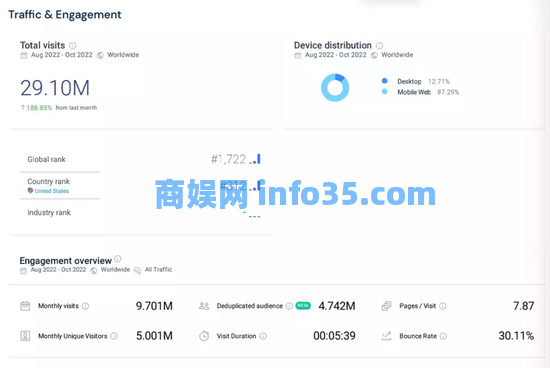
Task: Select the Industry rank row
Action: coord(140,213)
